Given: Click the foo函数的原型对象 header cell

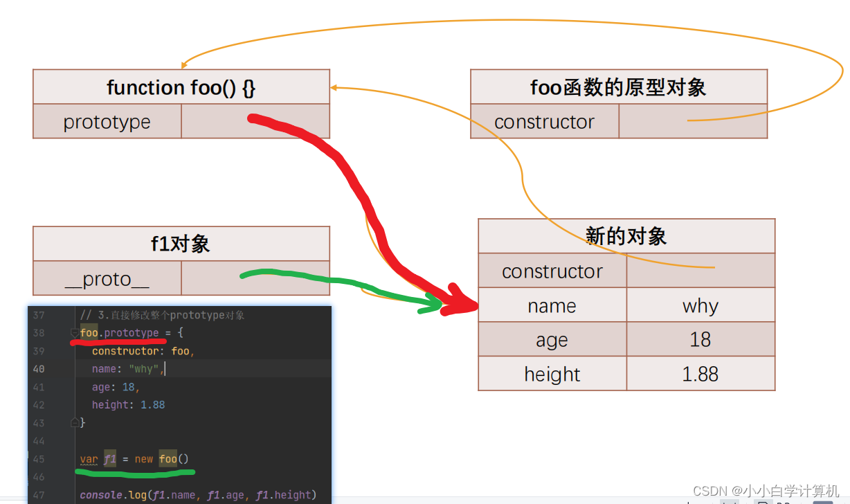Looking at the screenshot, I should pos(618,87).
